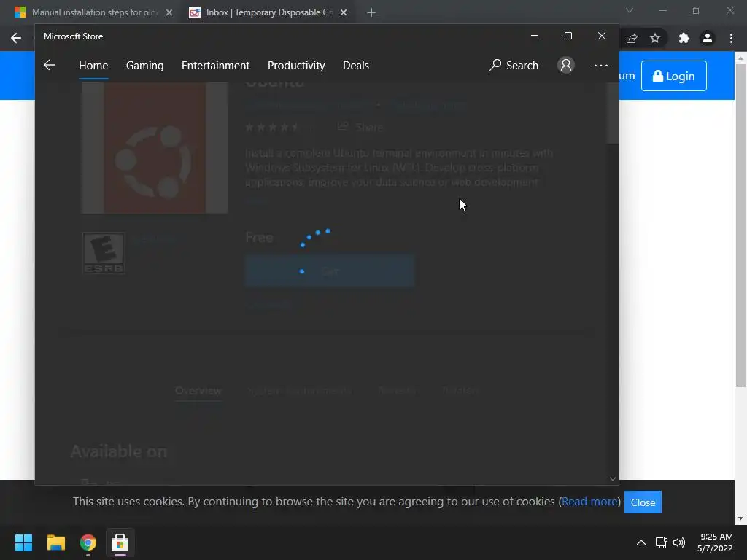Screen dimensions: 747x560
Task: Maximize the Microsoft Store window
Action: click(x=568, y=36)
